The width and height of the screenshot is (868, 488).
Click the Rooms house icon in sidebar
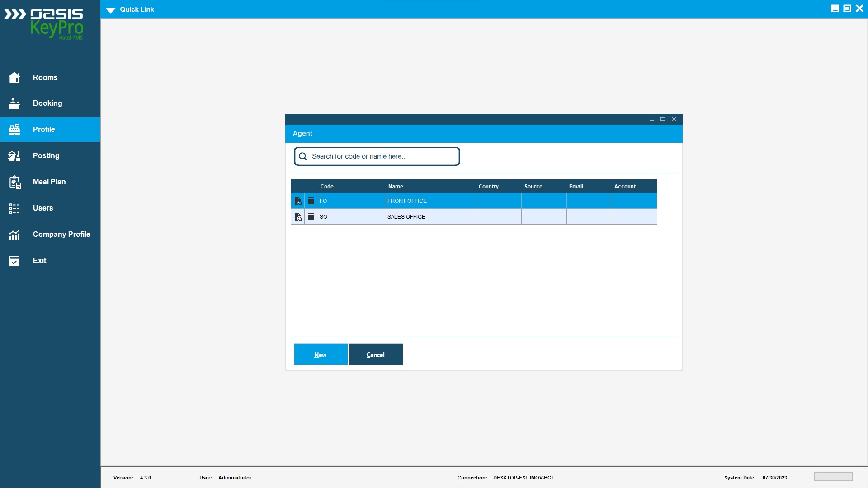14,78
